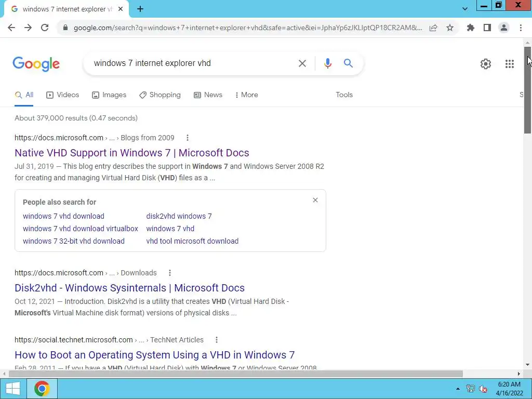This screenshot has width=532, height=399.
Task: Search disk2vhd windows 7 suggestion
Action: pyautogui.click(x=179, y=216)
